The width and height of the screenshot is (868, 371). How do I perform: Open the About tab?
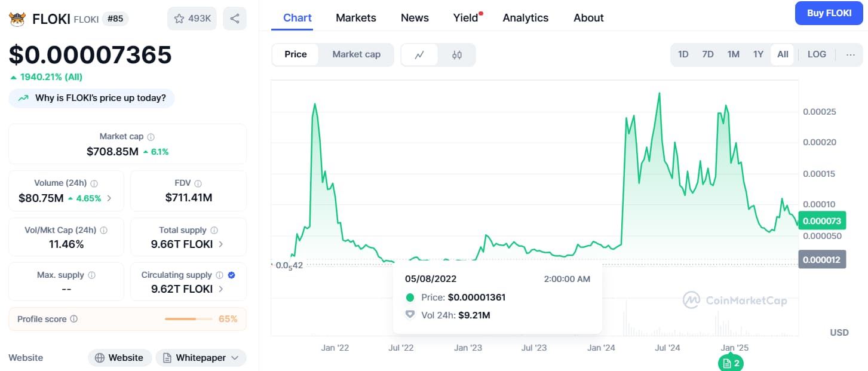coord(588,17)
